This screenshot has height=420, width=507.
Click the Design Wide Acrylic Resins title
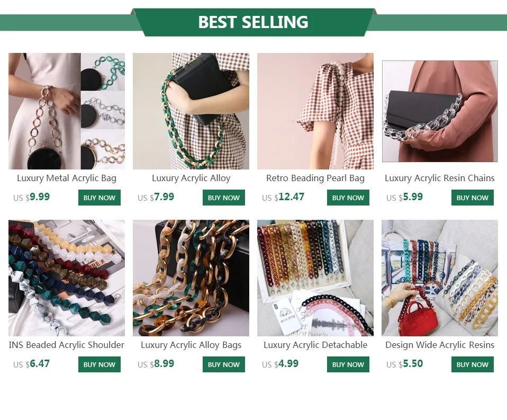coord(440,345)
